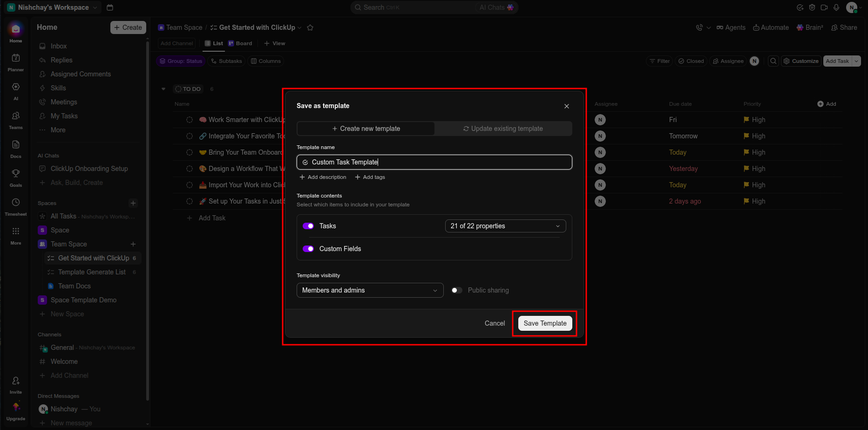This screenshot has width=868, height=430.
Task: Open the 21 of 22 properties dropdown
Action: 506,226
